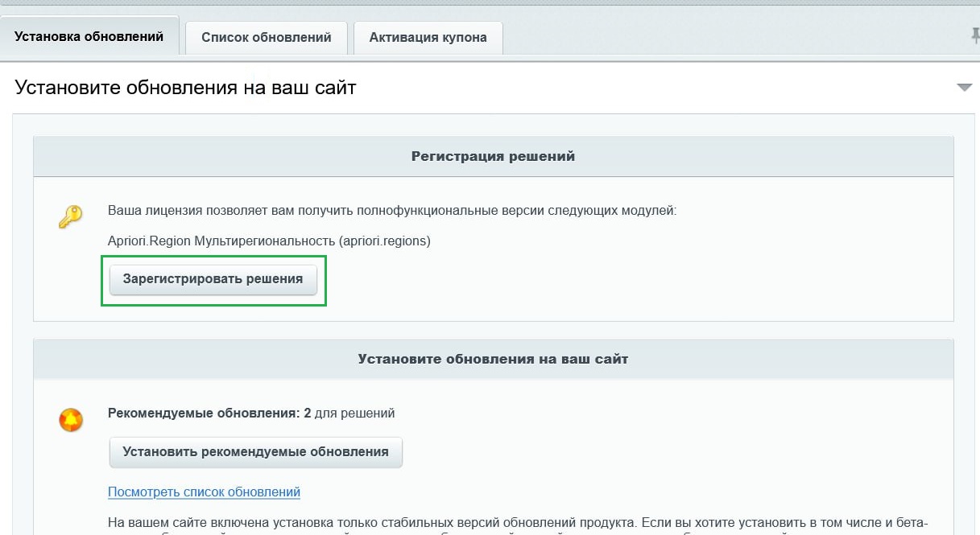This screenshot has height=535, width=980.
Task: Click the gray Установите обновления section header bar
Action: [x=493, y=359]
